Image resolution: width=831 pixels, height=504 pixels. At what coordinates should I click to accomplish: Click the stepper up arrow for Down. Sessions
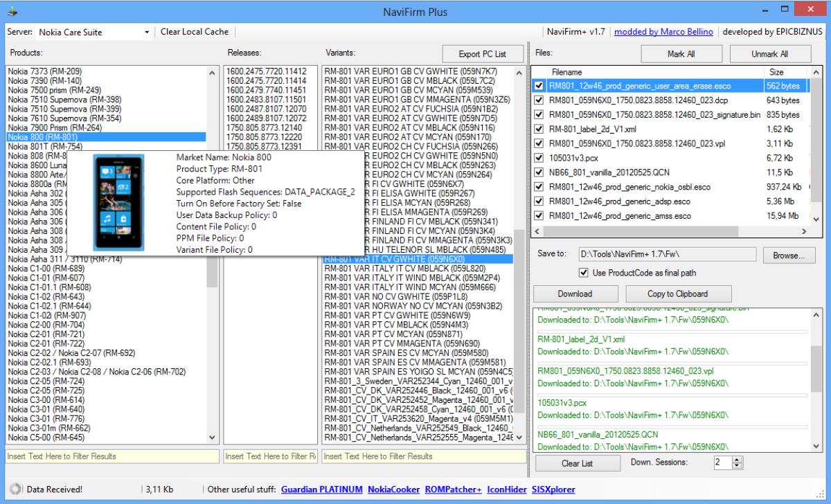pos(737,459)
